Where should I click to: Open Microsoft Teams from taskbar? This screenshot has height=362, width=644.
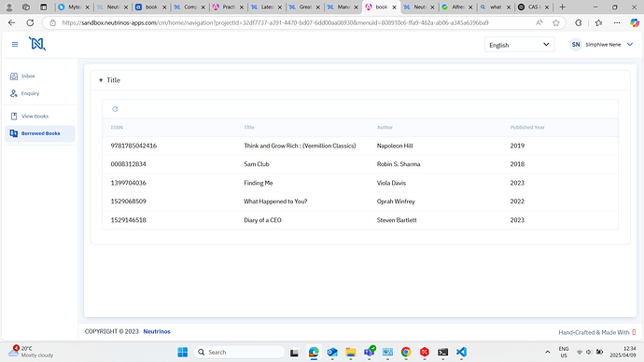coord(370,352)
